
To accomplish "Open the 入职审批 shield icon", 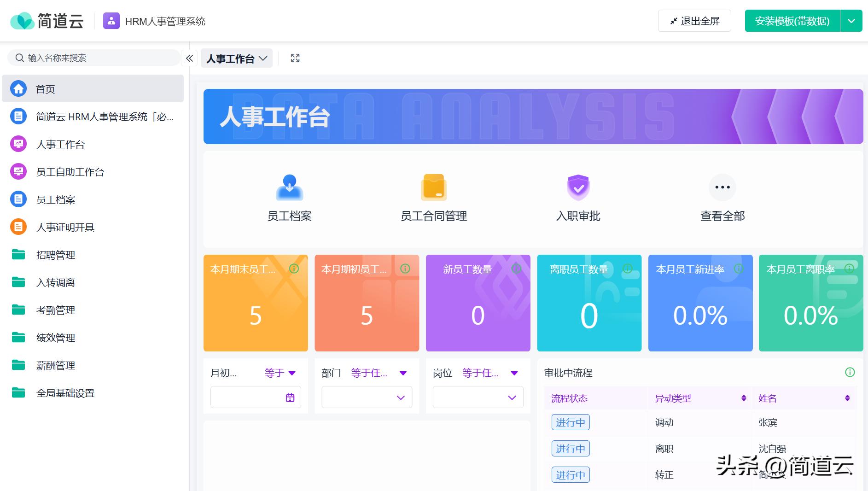I will click(x=578, y=187).
